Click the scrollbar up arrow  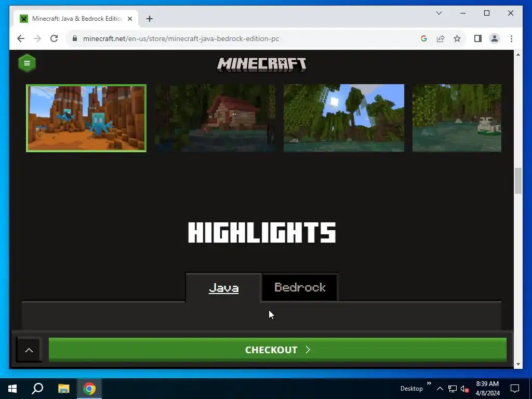[x=518, y=54]
